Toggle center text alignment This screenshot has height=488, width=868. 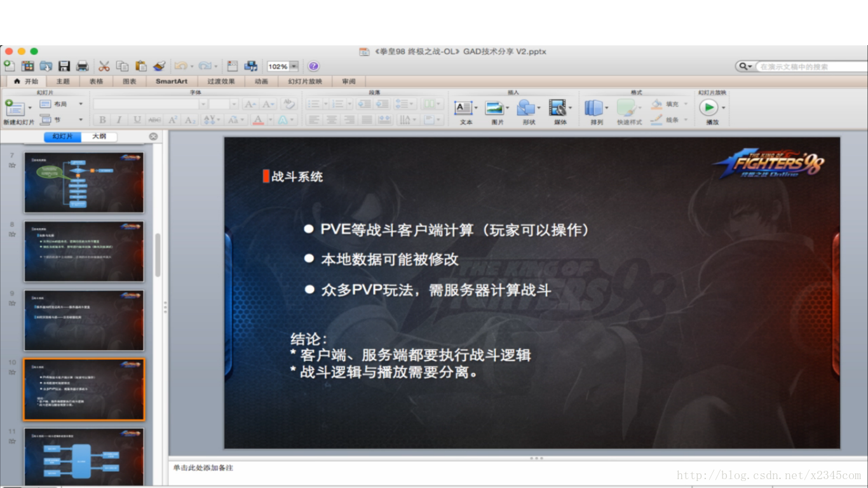pyautogui.click(x=331, y=119)
